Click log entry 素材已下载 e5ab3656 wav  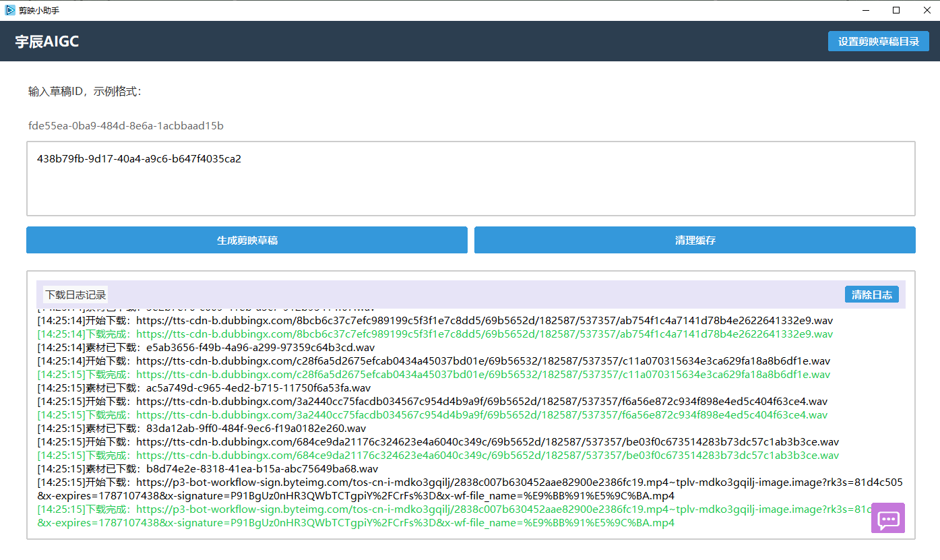click(206, 348)
